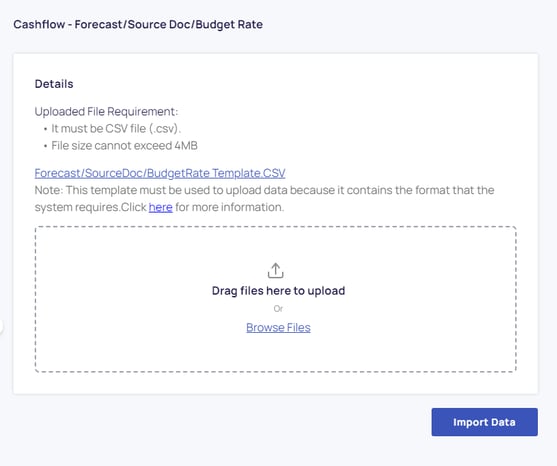Screen dimensions: 557x466
Task: Click the 'It must be CSV file (.csv)' requirement
Action: (x=116, y=129)
